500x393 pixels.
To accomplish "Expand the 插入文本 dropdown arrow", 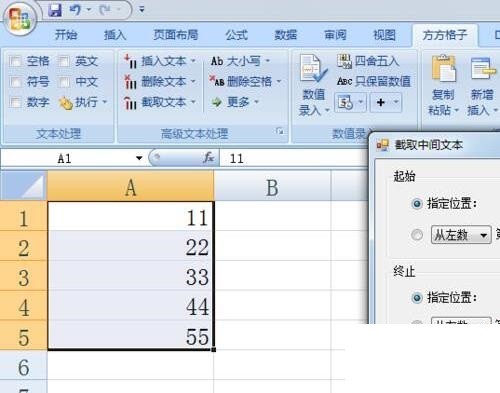I will point(193,61).
